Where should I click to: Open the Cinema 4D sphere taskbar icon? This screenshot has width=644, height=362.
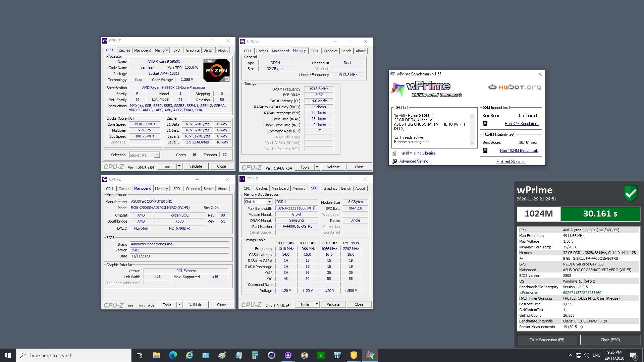tap(271, 355)
